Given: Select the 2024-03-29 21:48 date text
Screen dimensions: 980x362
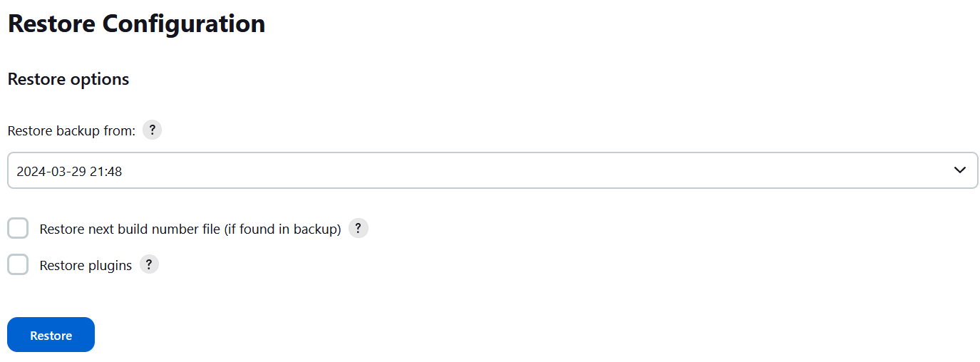Looking at the screenshot, I should 69,171.
